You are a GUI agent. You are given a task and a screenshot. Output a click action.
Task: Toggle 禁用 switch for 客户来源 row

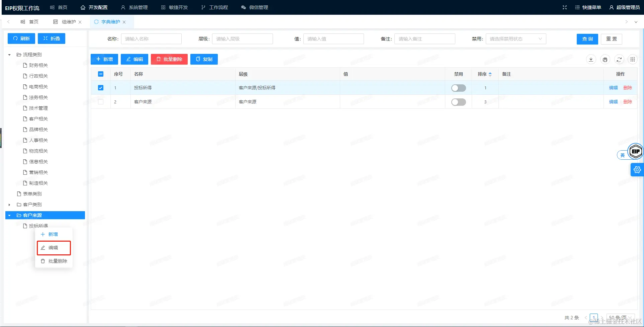point(458,102)
